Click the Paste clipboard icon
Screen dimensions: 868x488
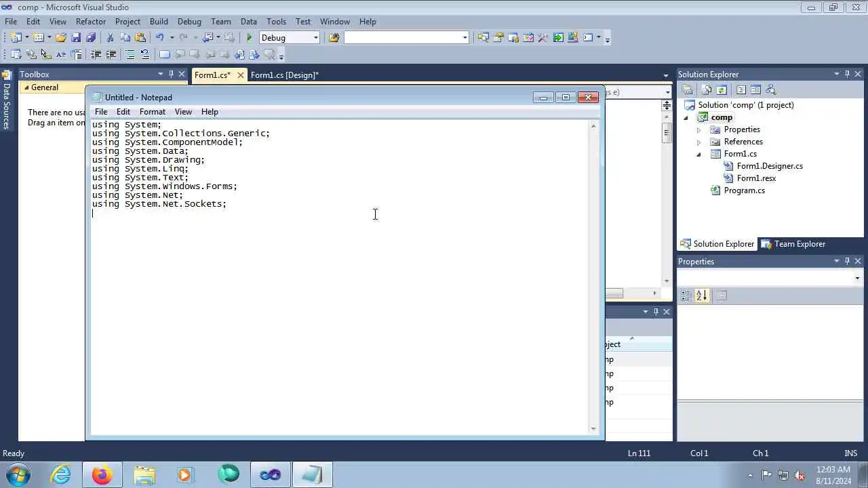[x=140, y=38]
